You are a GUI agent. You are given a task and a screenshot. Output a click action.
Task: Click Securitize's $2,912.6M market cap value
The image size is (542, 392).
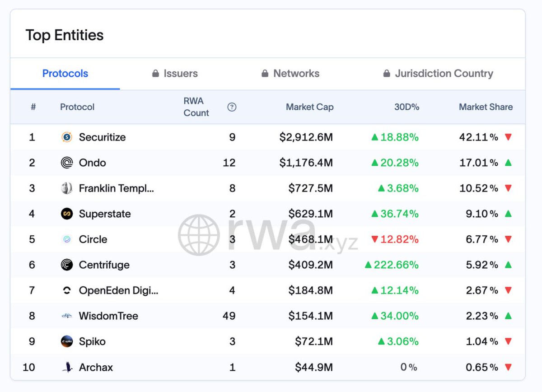coord(306,137)
